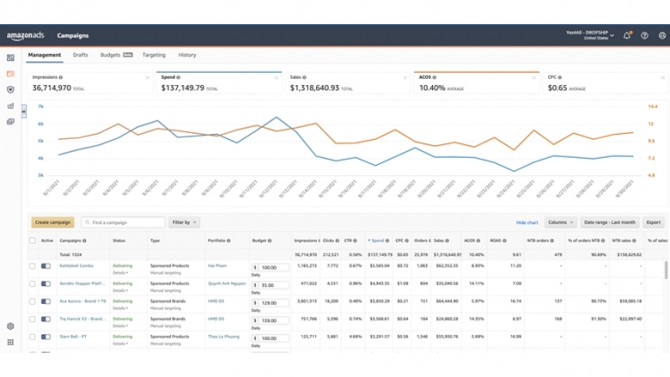Sort by the Spend column header
The image size is (670, 377).
click(378, 241)
